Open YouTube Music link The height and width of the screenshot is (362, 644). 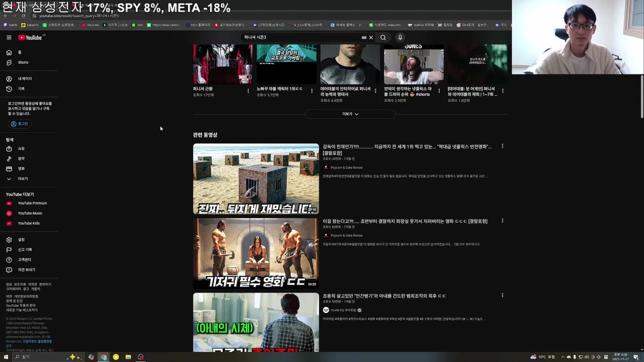pos(29,213)
